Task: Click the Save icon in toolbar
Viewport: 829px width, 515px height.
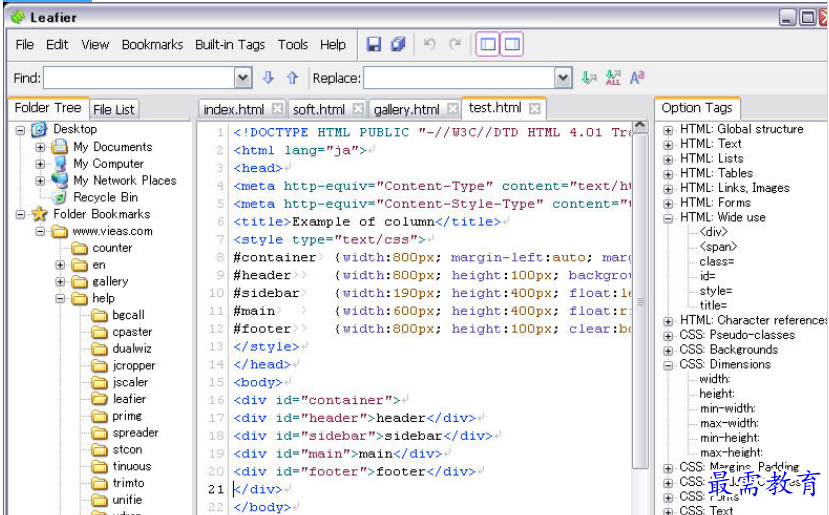Action: click(374, 44)
